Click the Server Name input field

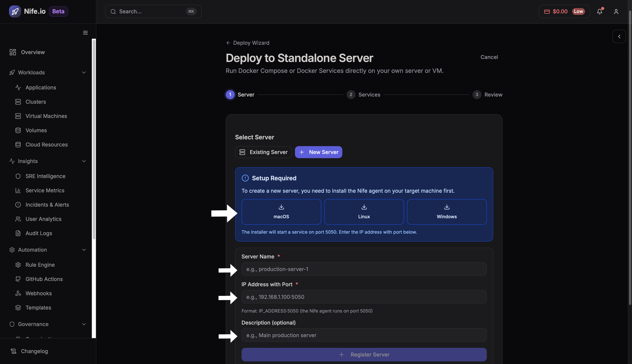click(x=363, y=269)
